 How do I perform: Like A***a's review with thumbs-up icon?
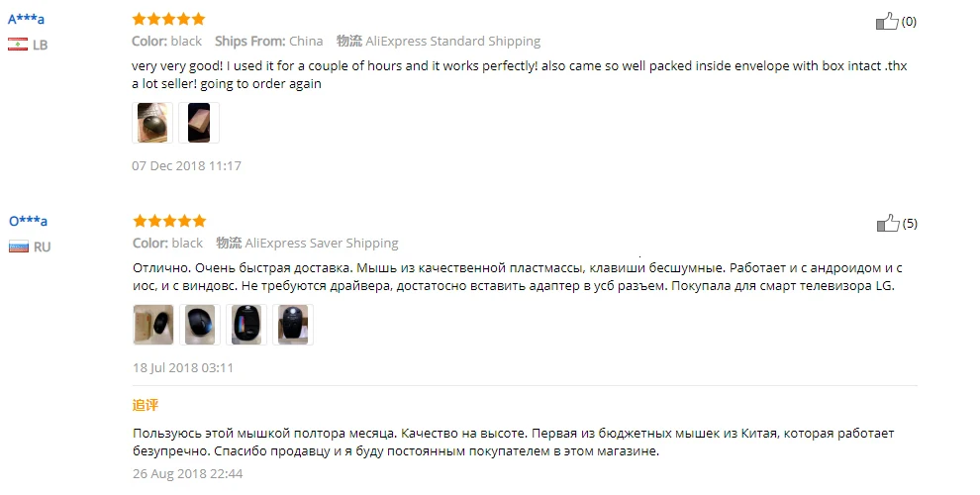[887, 21]
